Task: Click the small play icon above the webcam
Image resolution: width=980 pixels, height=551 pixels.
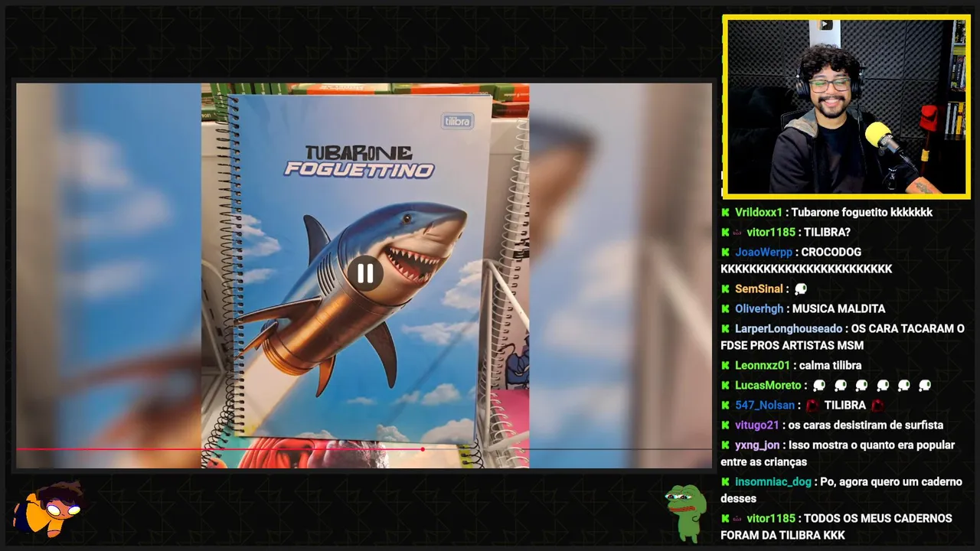Action: pyautogui.click(x=825, y=24)
